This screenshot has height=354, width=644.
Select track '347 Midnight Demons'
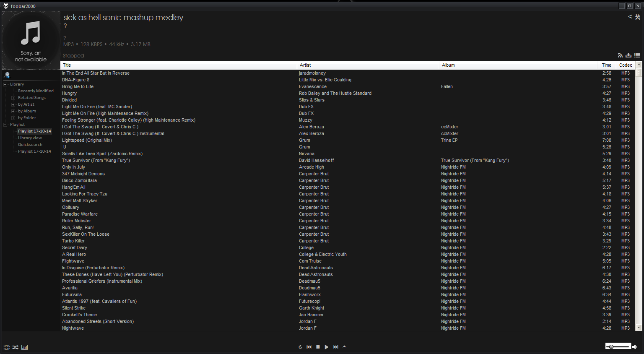(x=83, y=174)
